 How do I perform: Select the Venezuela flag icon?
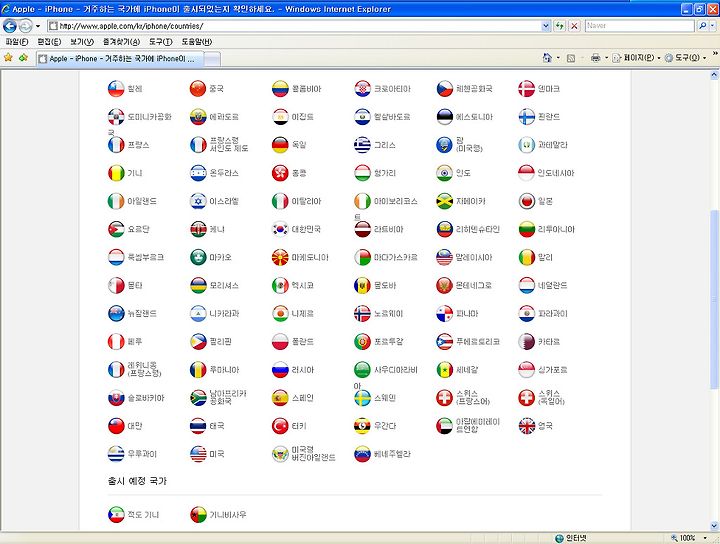coord(362,454)
